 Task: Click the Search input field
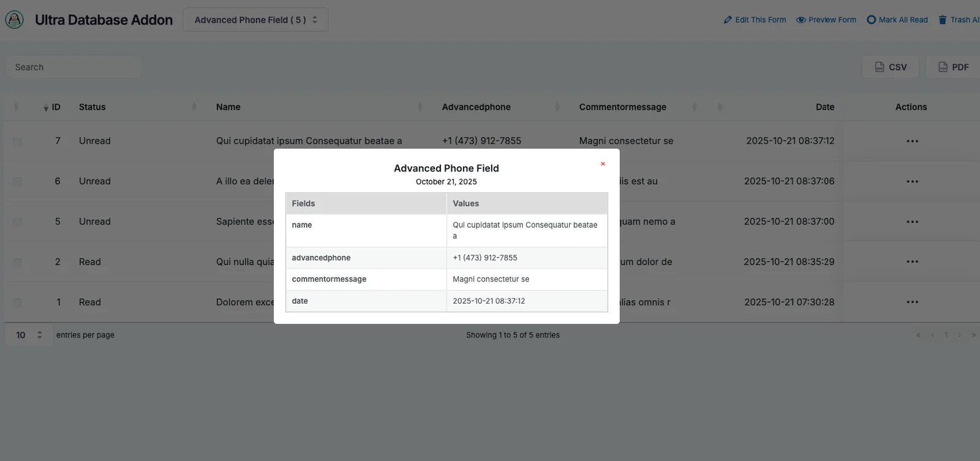73,67
